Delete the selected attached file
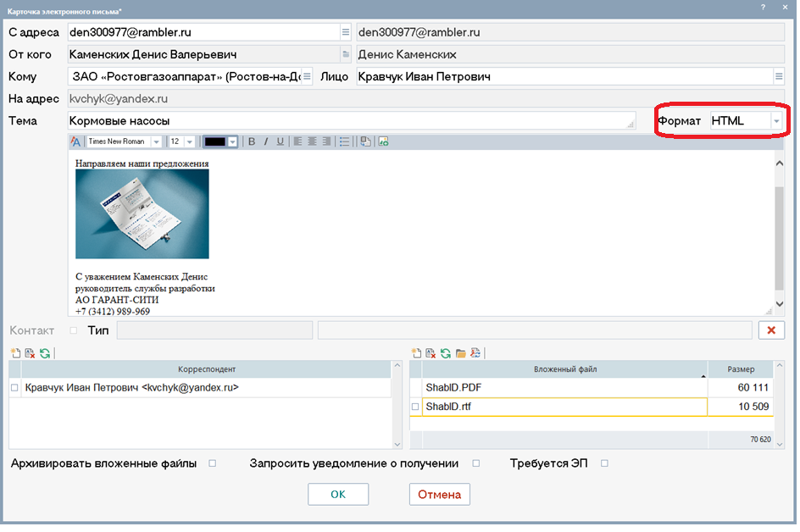This screenshot has height=532, width=800. click(x=431, y=353)
